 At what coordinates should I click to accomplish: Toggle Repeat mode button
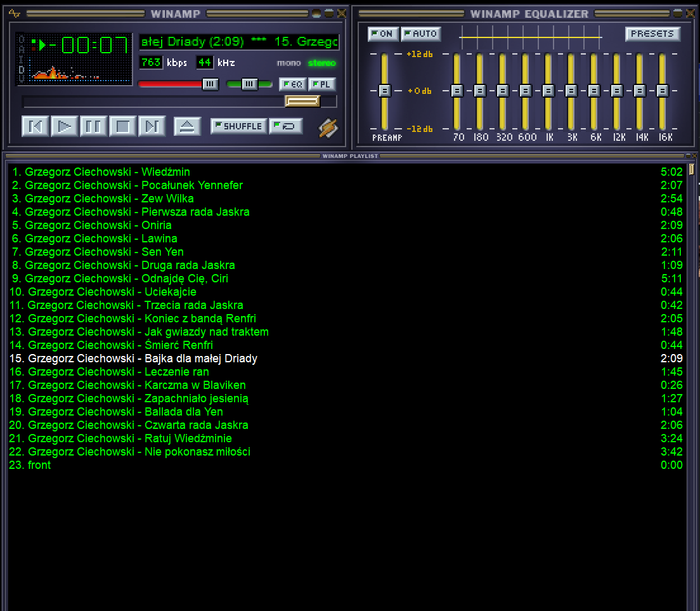(286, 126)
